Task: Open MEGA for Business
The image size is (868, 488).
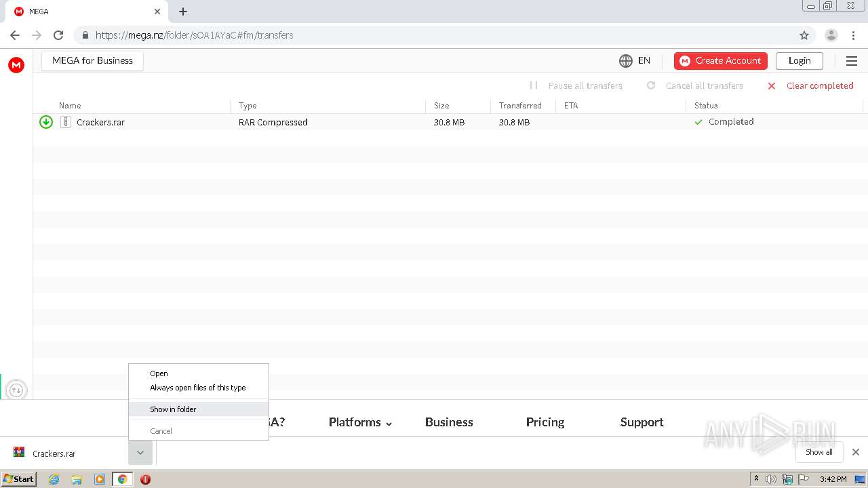Action: [92, 60]
